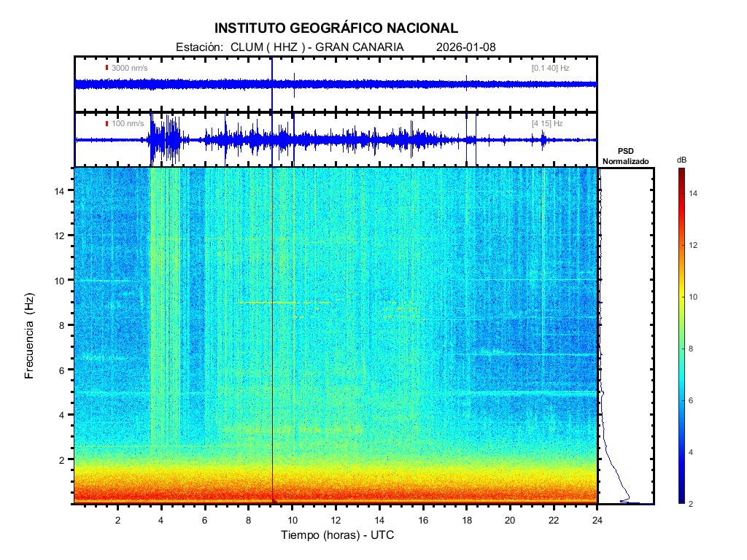
Task: Click the red 100 nm/s scale marker
Action: [x=107, y=123]
